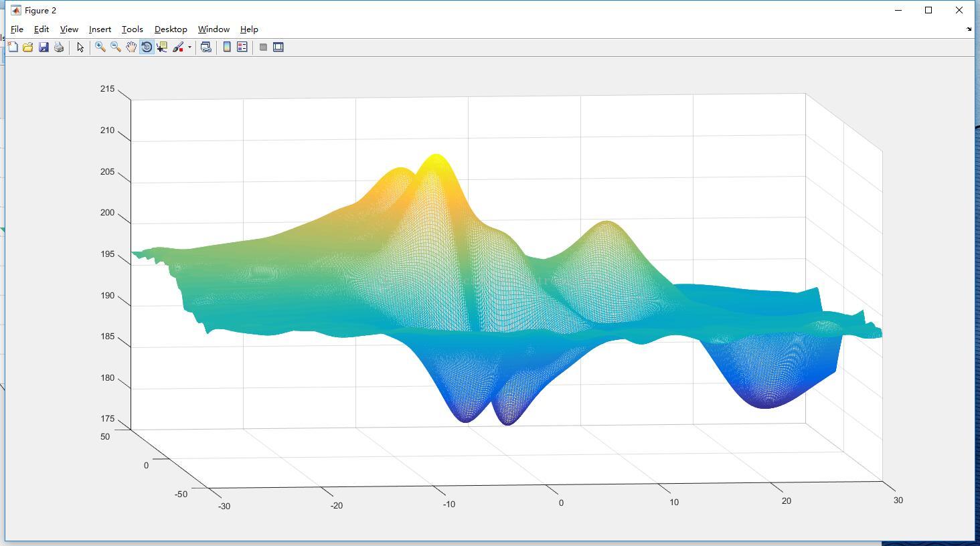Open the Tools menu
The width and height of the screenshot is (980, 546).
[133, 29]
